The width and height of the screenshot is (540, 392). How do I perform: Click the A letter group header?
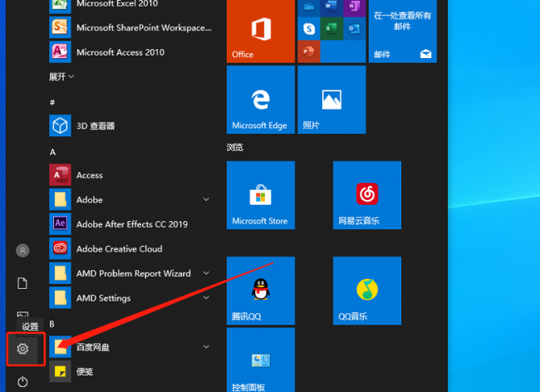(52, 152)
